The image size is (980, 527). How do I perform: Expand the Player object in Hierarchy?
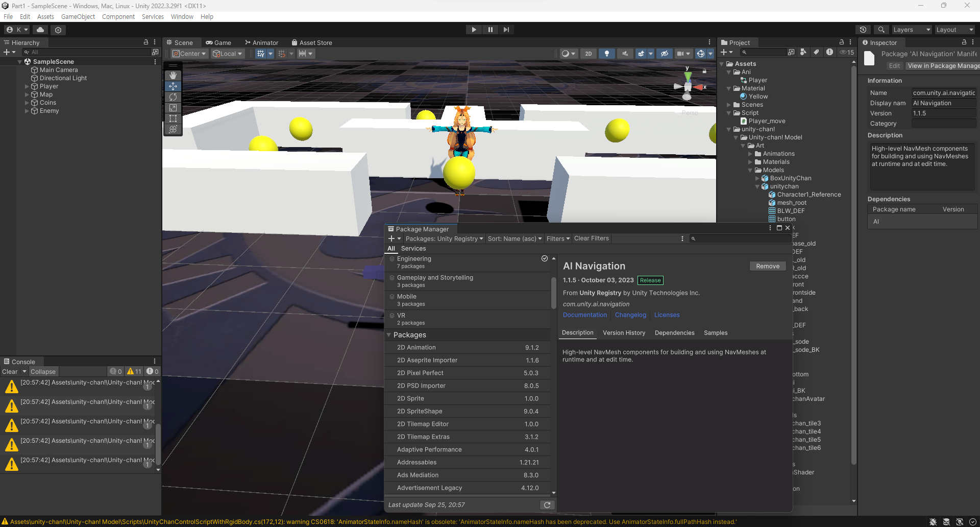[x=27, y=86]
